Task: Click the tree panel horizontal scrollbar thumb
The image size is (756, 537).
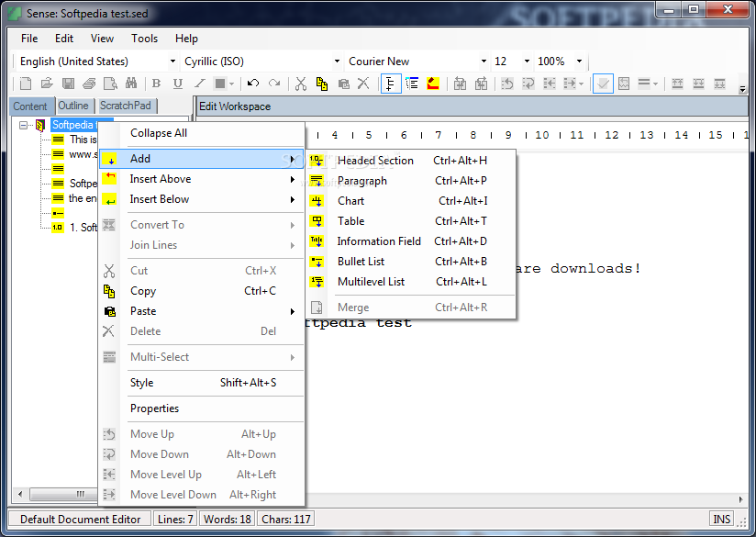Action: tap(63, 494)
